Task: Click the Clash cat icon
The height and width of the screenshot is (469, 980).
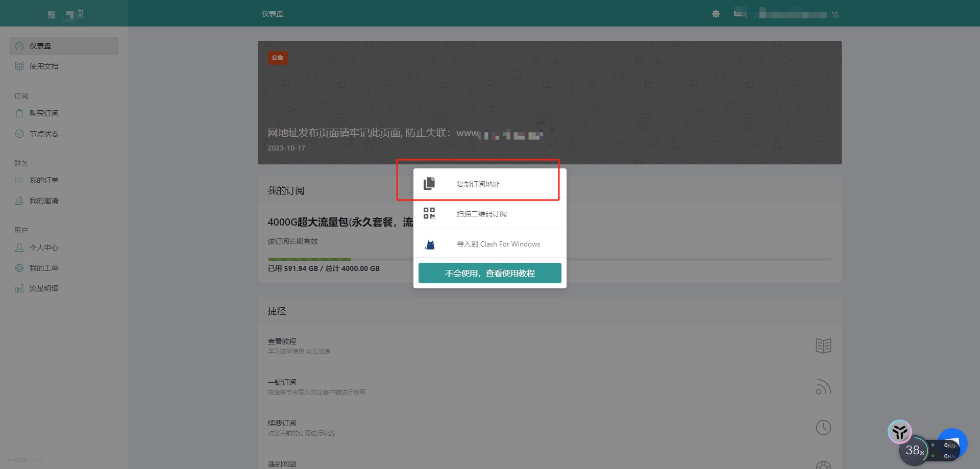Action: (x=430, y=244)
